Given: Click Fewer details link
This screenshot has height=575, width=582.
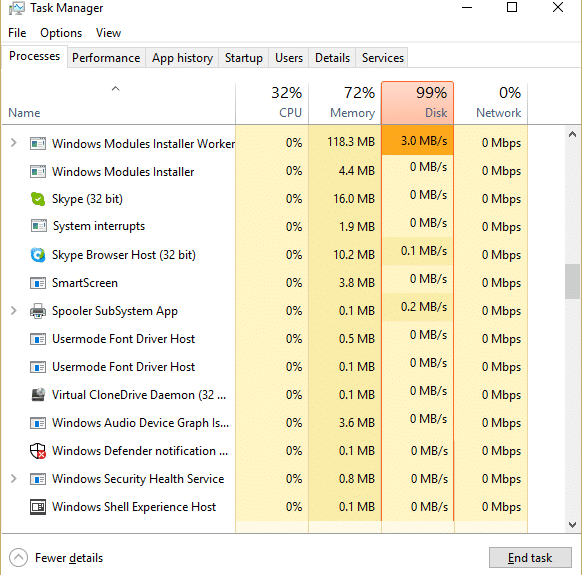Looking at the screenshot, I should pyautogui.click(x=69, y=558).
